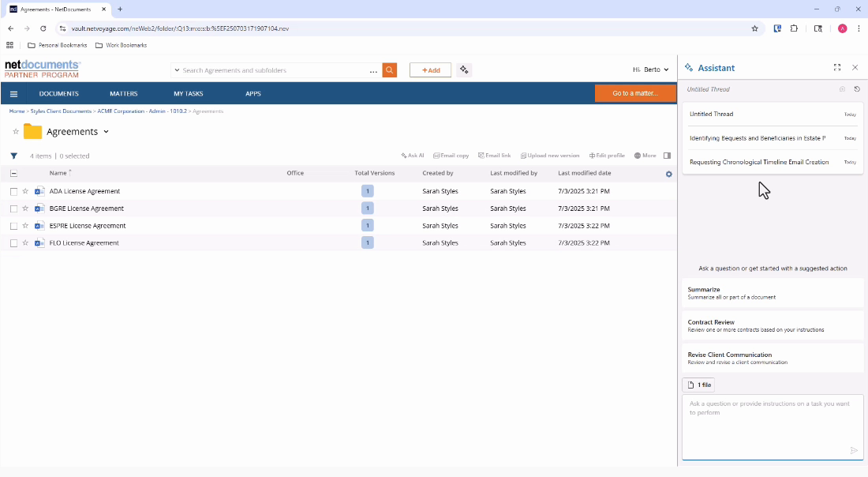Viewport: 868px width, 477px height.
Task: Close the Assistant panel
Action: pyautogui.click(x=855, y=68)
